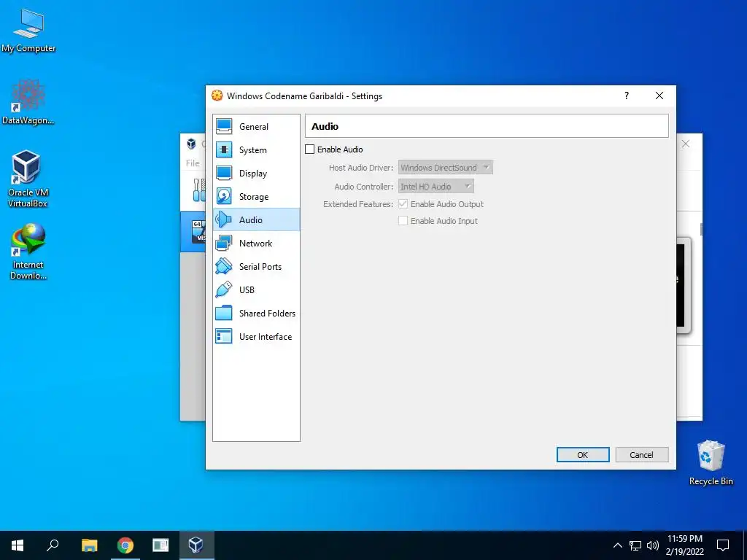The height and width of the screenshot is (560, 747).
Task: Open the Recycle Bin
Action: point(711,463)
